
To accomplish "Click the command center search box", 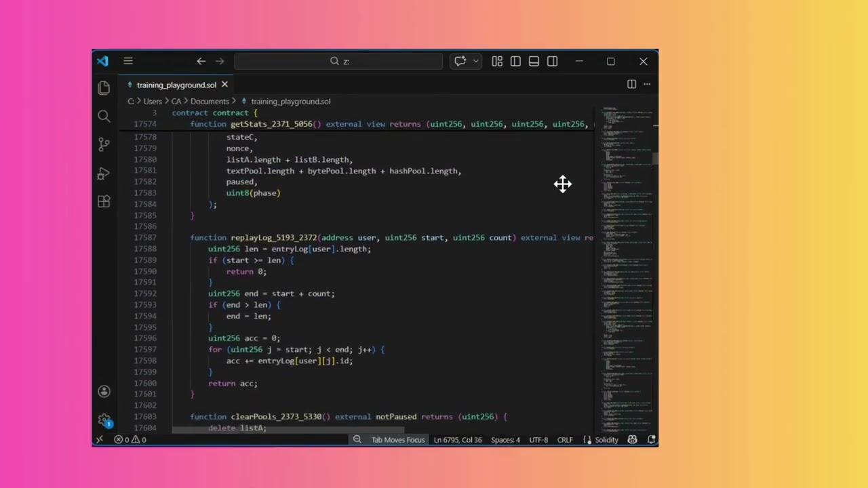I will 338,61.
